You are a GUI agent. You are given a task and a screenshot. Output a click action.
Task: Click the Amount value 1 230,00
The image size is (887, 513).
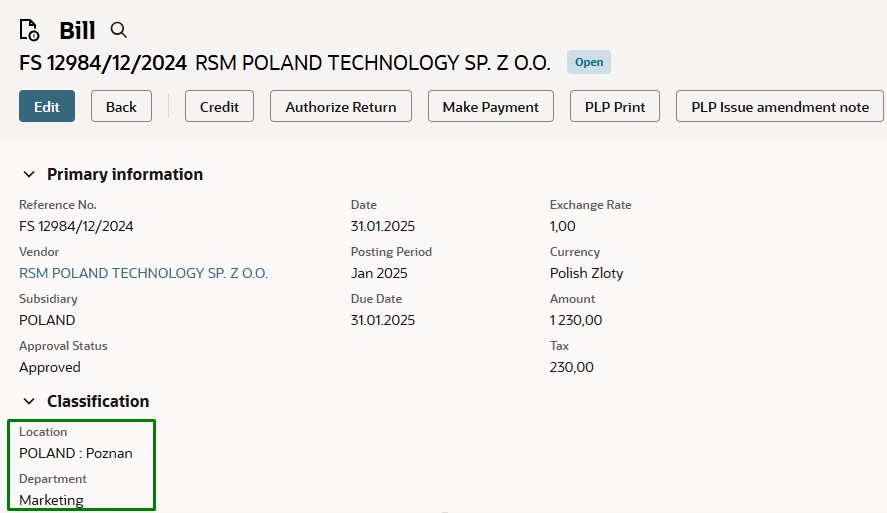coord(576,320)
